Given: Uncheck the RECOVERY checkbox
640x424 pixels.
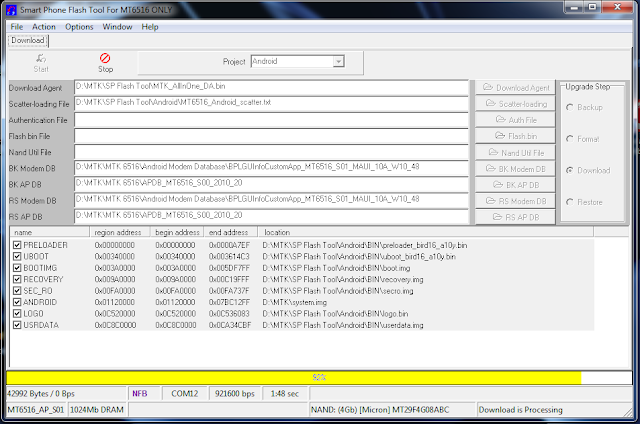Looking at the screenshot, I should 17,280.
